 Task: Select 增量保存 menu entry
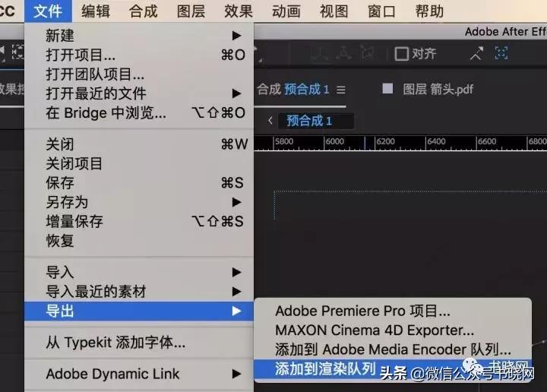pyautogui.click(x=139, y=221)
